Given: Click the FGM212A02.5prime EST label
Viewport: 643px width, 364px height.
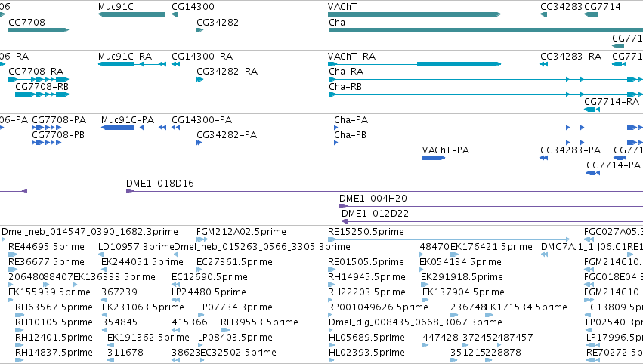Looking at the screenshot, I should [x=241, y=232].
